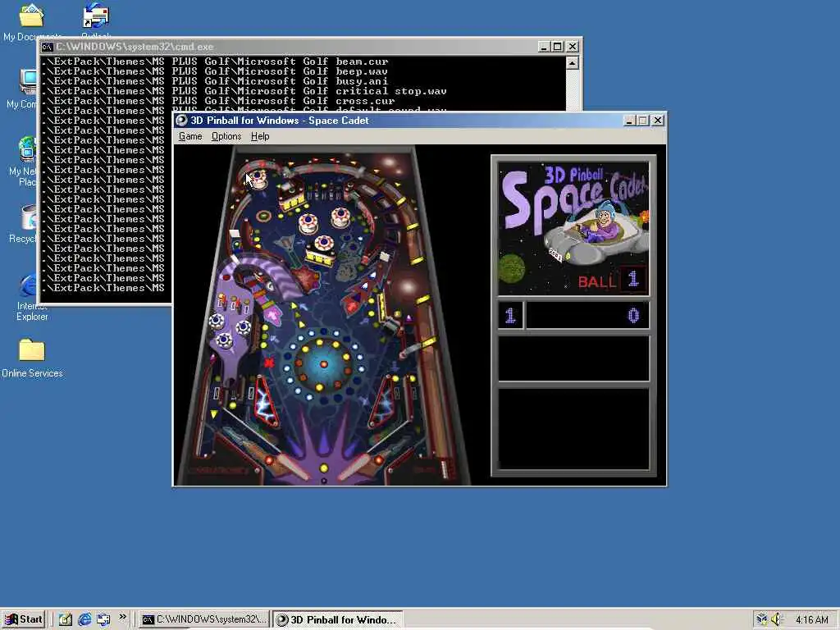Image resolution: width=840 pixels, height=630 pixels.
Task: Expand quick launch overflow chevron
Action: pyautogui.click(x=123, y=617)
